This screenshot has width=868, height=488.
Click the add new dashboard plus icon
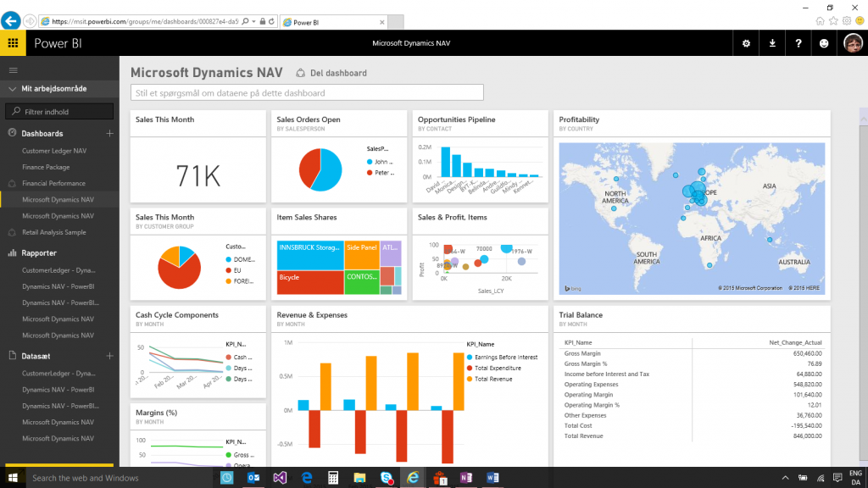pos(109,133)
